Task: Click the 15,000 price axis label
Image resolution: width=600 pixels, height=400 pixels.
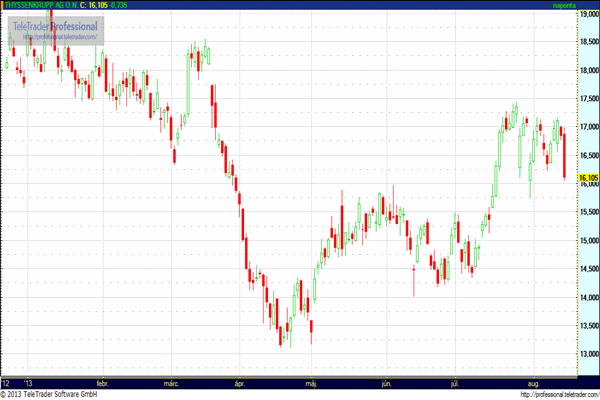Action: pyautogui.click(x=588, y=241)
